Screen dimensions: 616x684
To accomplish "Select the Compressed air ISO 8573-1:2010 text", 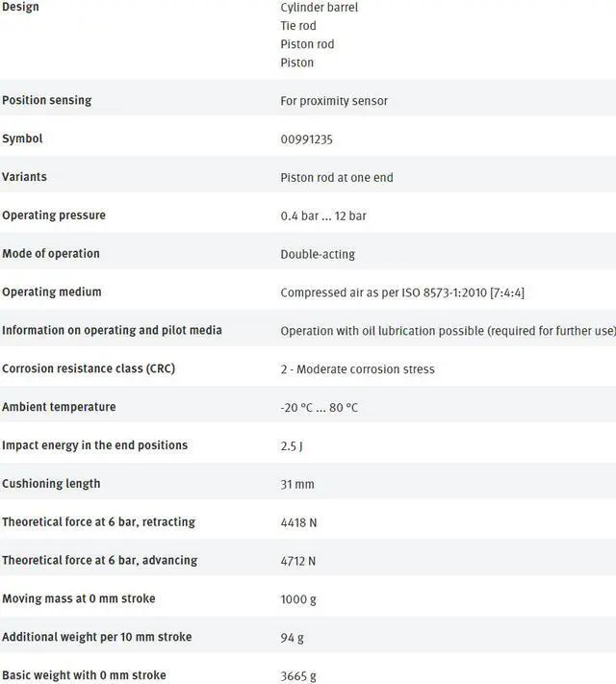I will tap(402, 292).
